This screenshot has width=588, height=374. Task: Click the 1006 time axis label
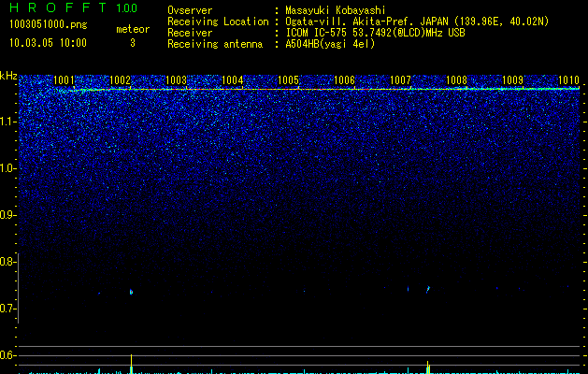[x=344, y=79]
